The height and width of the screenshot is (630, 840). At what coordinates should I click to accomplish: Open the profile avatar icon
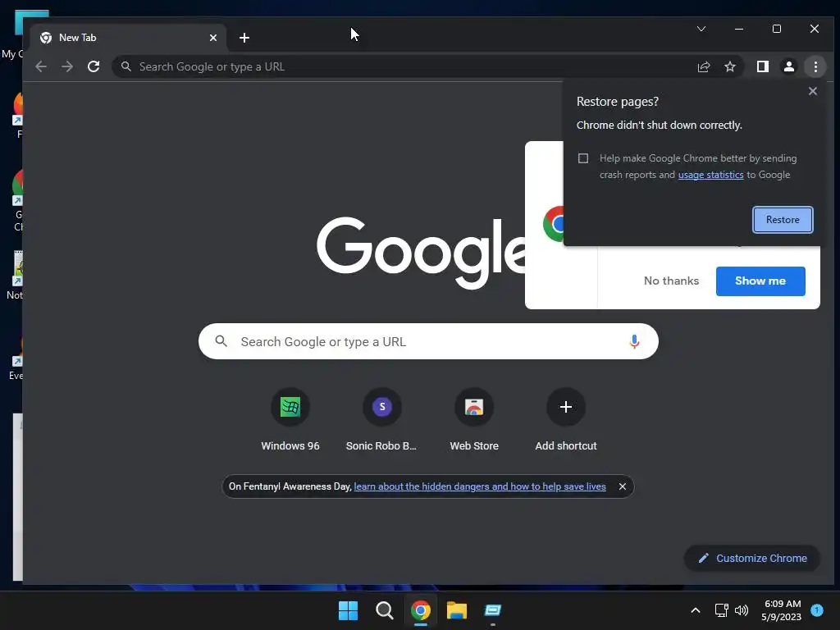click(788, 66)
